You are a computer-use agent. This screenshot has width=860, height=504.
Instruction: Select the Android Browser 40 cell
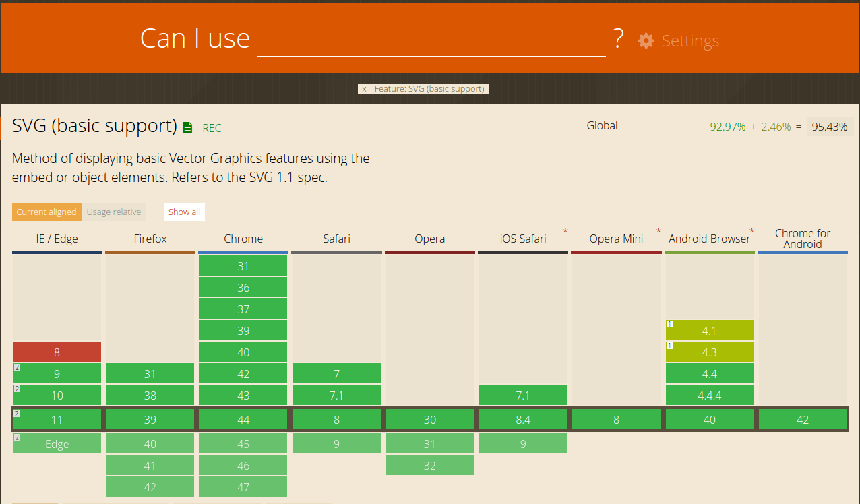coord(710,419)
